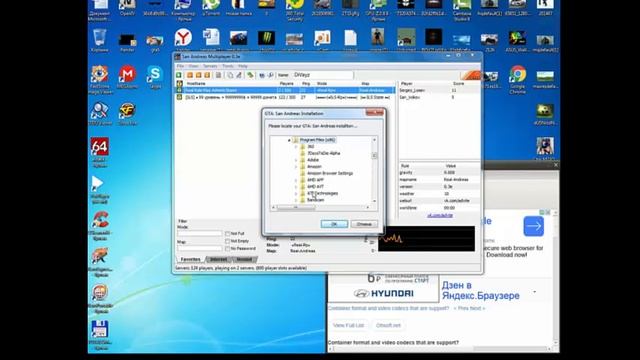Expand the 360 folder in the tree

(x=296, y=147)
